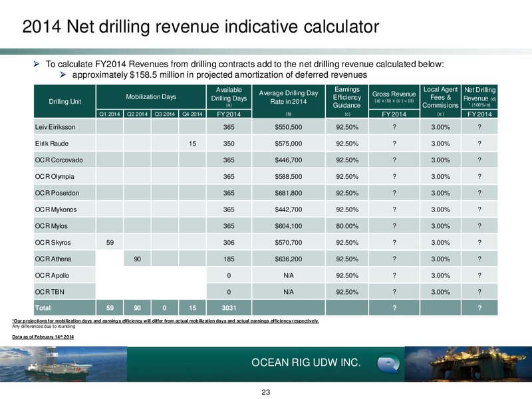Click the 3031 total drilling days cell
The height and width of the screenshot is (399, 532).
tap(229, 308)
